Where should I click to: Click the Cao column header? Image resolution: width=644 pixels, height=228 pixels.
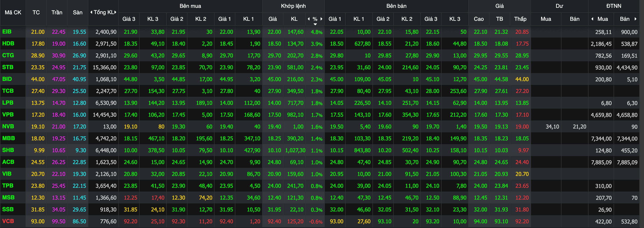(478, 19)
